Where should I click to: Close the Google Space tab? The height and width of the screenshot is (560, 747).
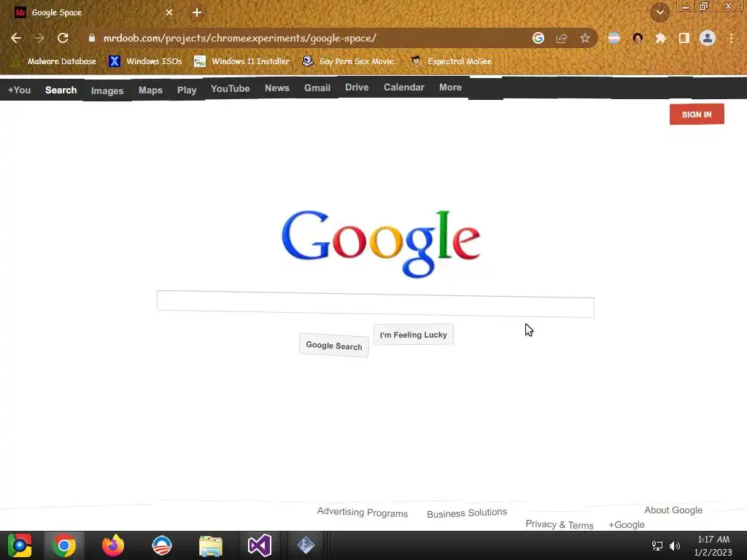169,12
